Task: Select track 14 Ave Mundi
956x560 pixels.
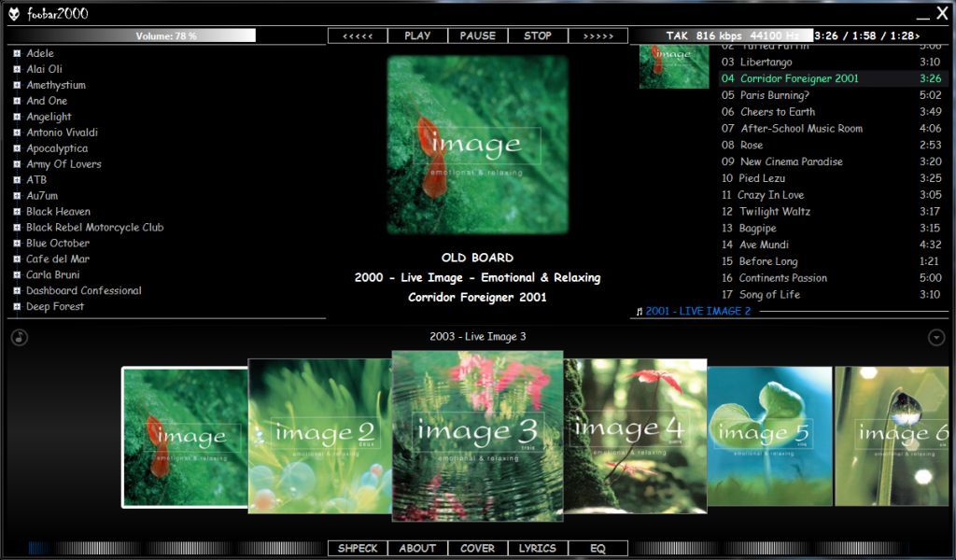Action: pos(832,245)
